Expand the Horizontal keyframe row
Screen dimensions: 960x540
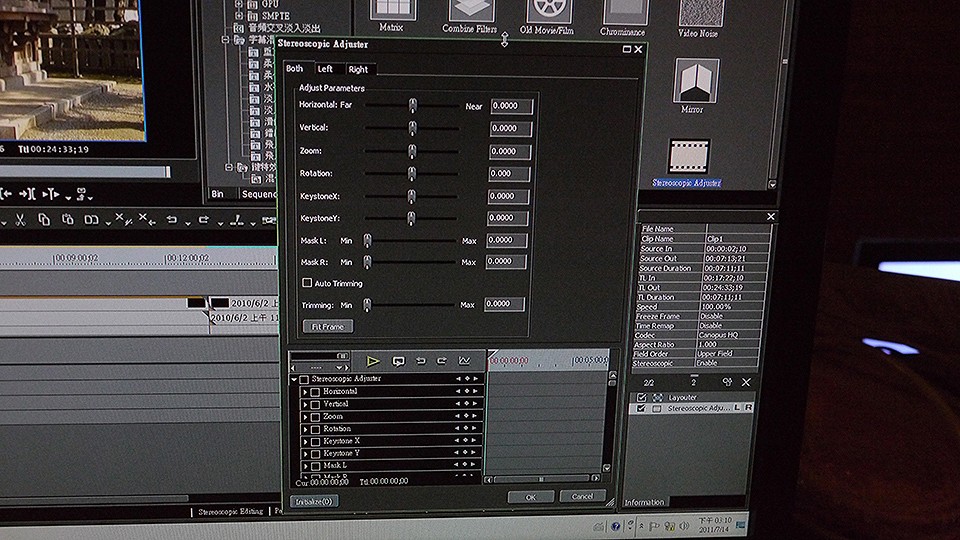click(x=306, y=392)
